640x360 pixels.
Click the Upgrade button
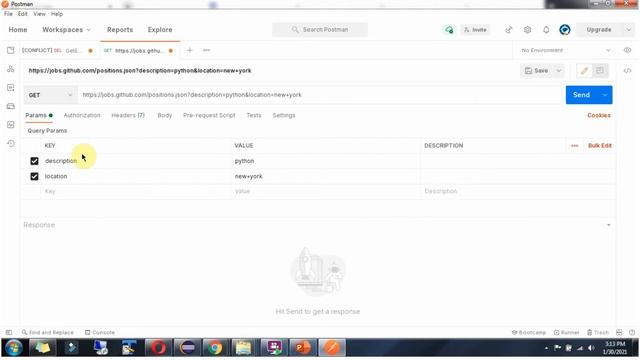click(599, 30)
